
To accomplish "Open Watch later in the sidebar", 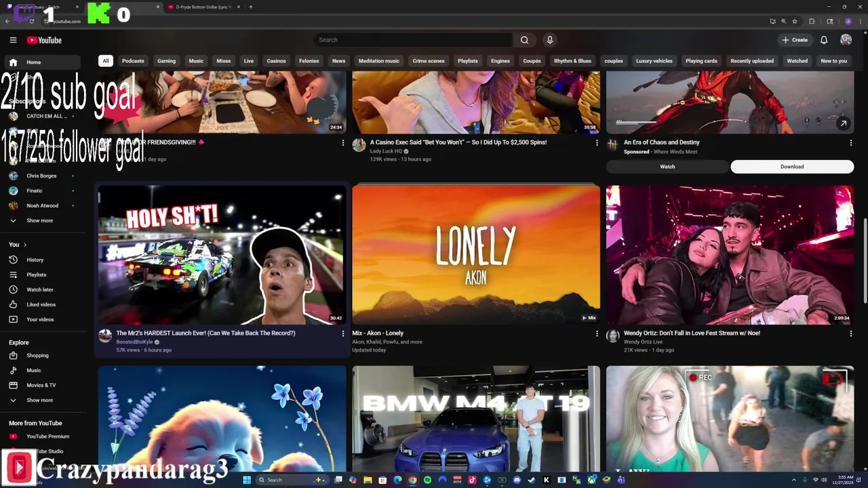I will (44, 289).
